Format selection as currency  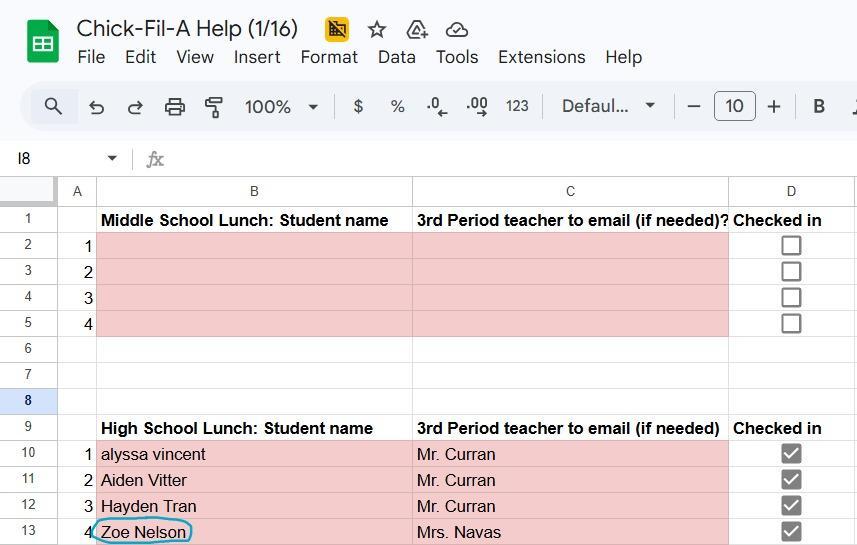click(x=358, y=106)
